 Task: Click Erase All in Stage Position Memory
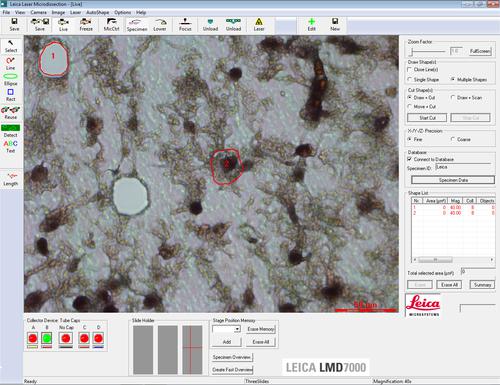tap(261, 342)
